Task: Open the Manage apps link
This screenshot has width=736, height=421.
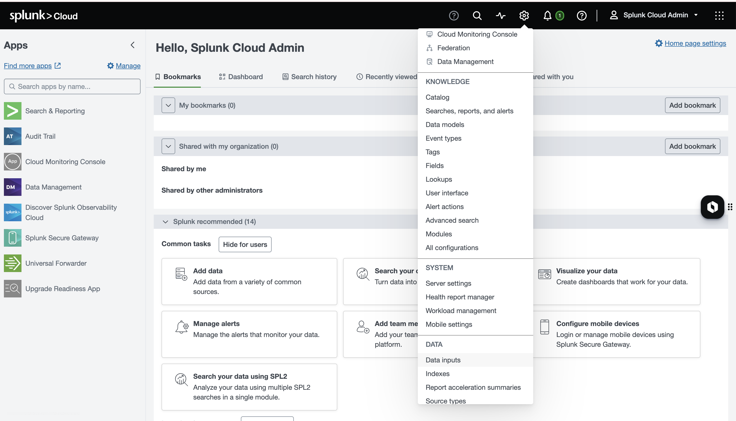Action: coord(124,66)
